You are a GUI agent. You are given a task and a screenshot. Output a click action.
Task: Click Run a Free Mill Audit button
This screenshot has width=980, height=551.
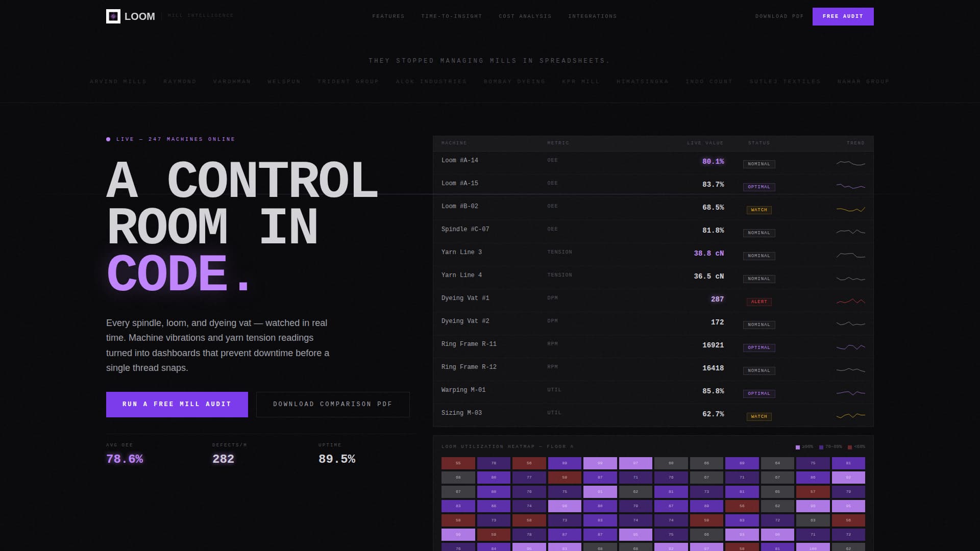point(177,405)
